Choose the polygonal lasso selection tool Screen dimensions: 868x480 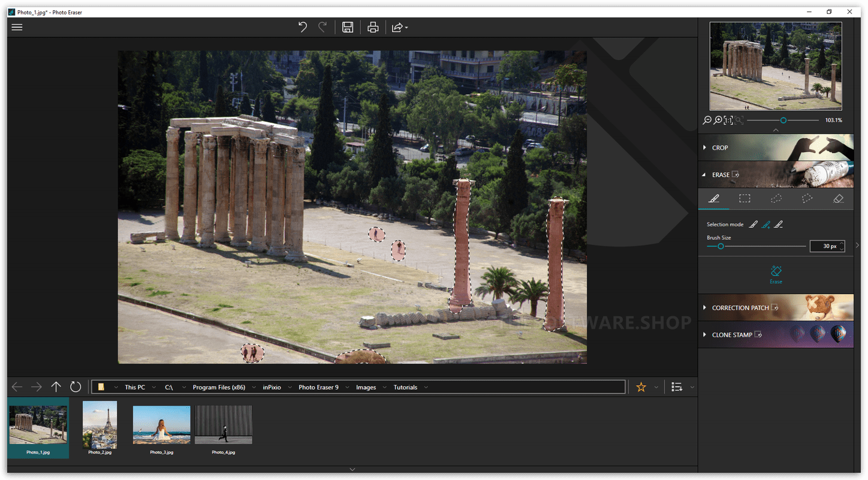click(x=807, y=199)
